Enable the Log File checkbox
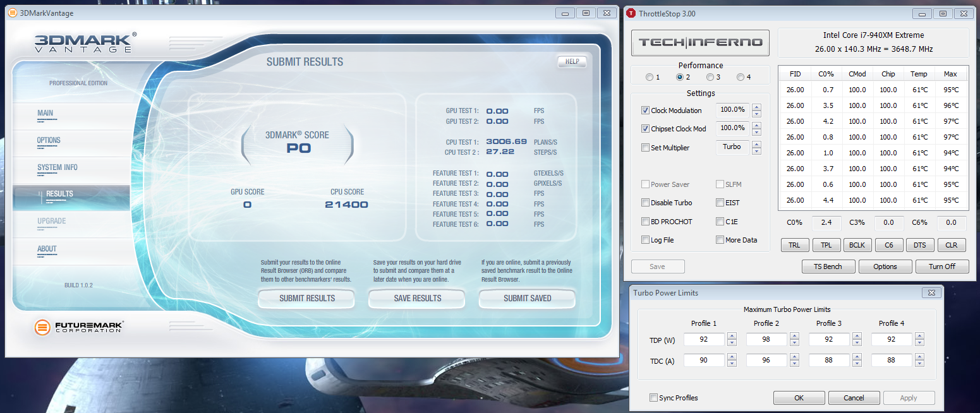Viewport: 980px width, 413px height. [645, 240]
